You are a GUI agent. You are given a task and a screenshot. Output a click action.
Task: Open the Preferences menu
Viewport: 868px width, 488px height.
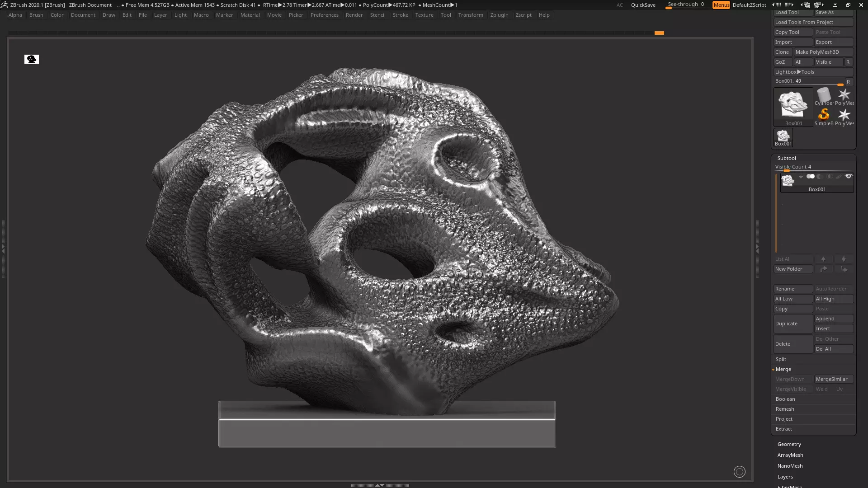point(324,15)
